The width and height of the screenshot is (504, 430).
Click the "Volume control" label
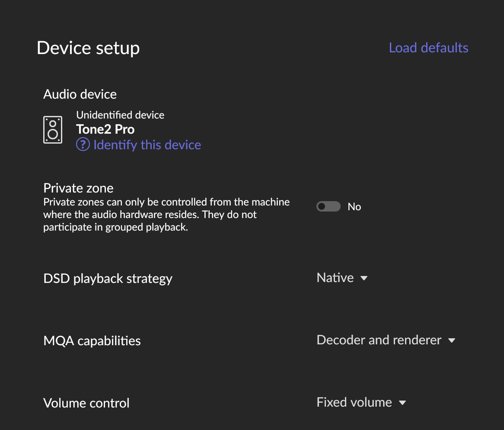click(x=86, y=403)
